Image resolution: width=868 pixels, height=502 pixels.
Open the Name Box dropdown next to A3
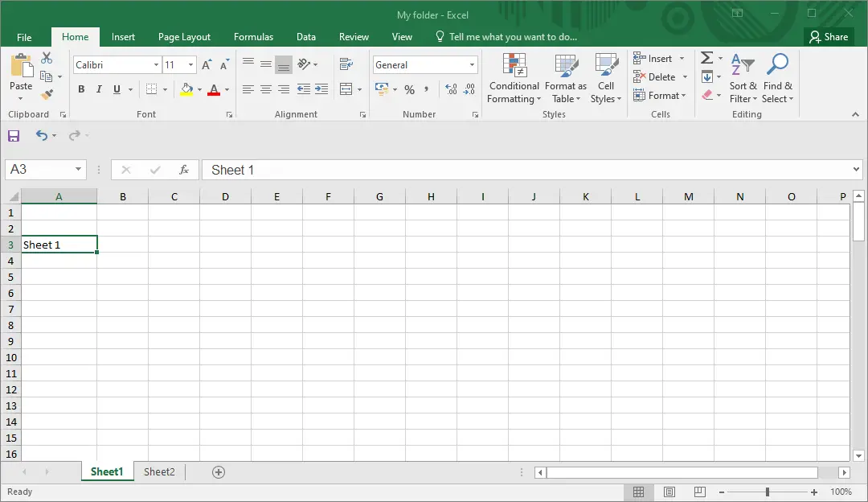[x=78, y=170]
